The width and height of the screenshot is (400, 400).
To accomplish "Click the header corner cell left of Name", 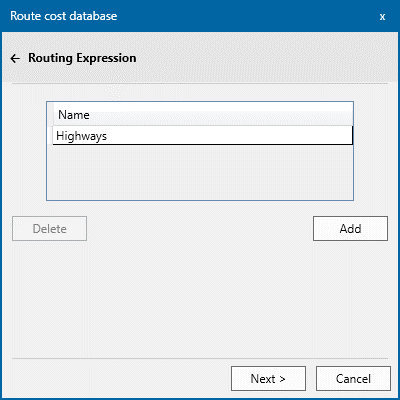I will point(50,115).
